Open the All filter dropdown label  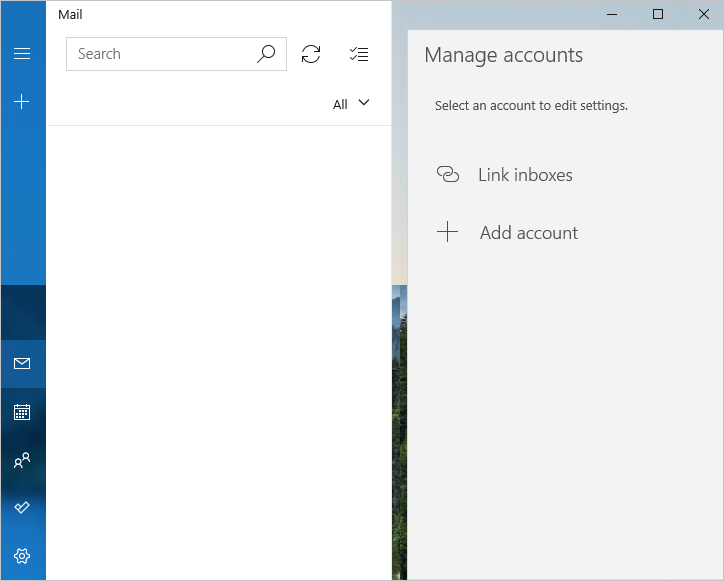[340, 104]
